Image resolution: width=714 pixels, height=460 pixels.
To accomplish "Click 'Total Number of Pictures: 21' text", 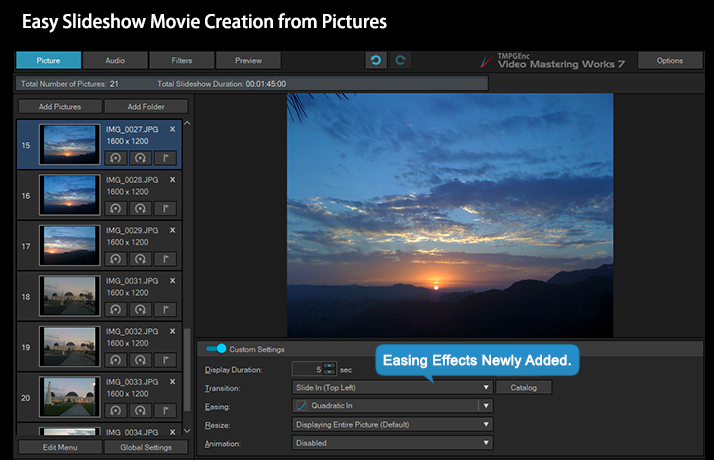I will [x=70, y=84].
